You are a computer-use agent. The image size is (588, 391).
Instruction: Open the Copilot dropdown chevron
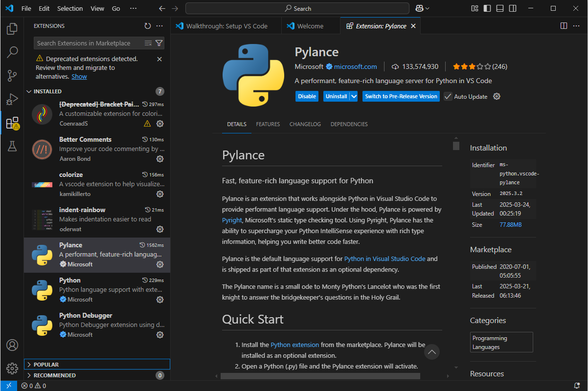[x=428, y=8]
